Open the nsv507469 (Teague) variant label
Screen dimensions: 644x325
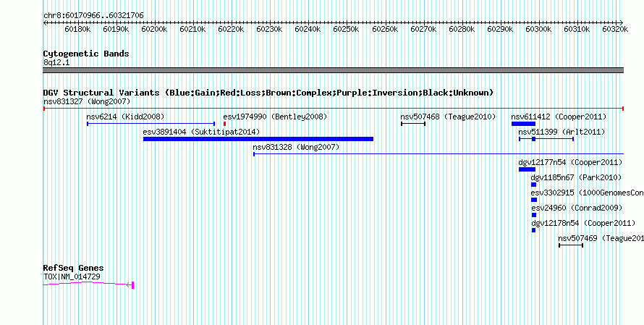pyautogui.click(x=601, y=238)
